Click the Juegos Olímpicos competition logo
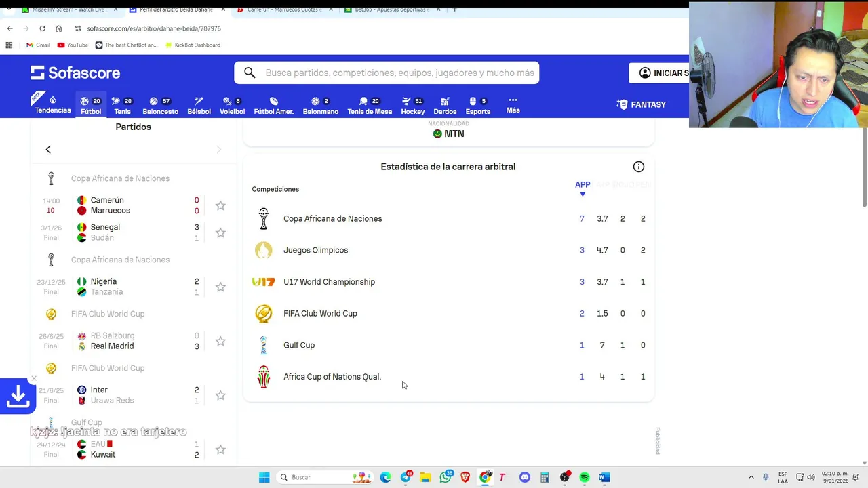The image size is (868, 488). click(264, 250)
